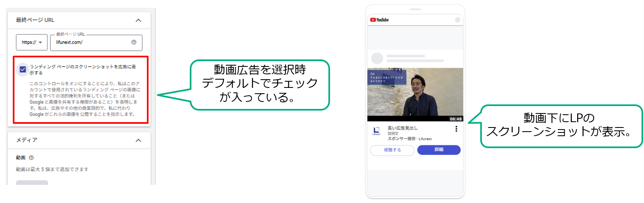The width and height of the screenshot is (644, 203).
Task: Click the profile avatar circle in preview header
Action: pos(457,20)
